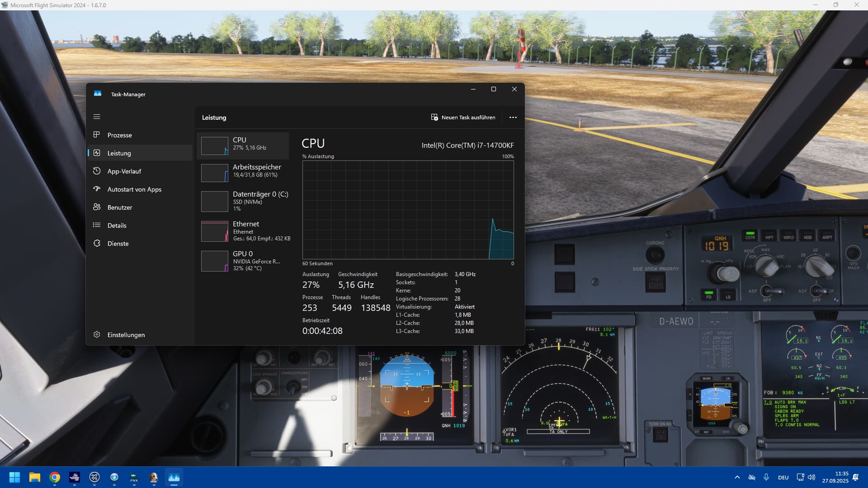Viewport: 868px width, 488px height.
Task: Click the Details list icon
Action: point(97,225)
